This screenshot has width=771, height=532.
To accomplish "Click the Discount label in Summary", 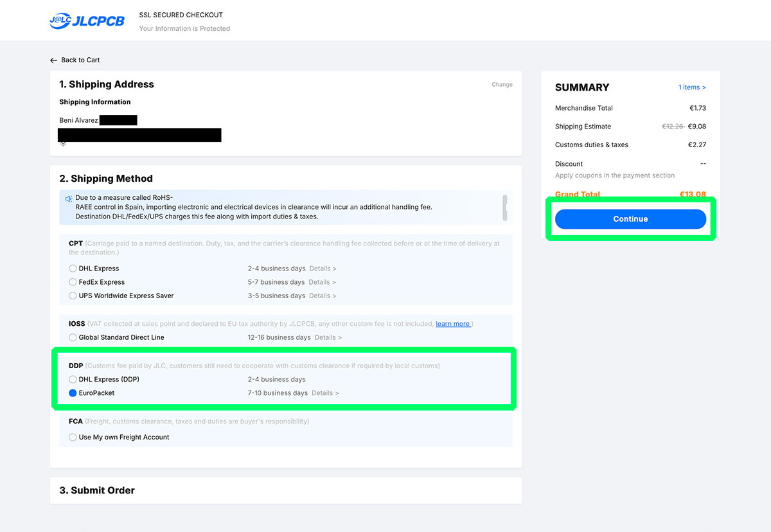I will [569, 164].
